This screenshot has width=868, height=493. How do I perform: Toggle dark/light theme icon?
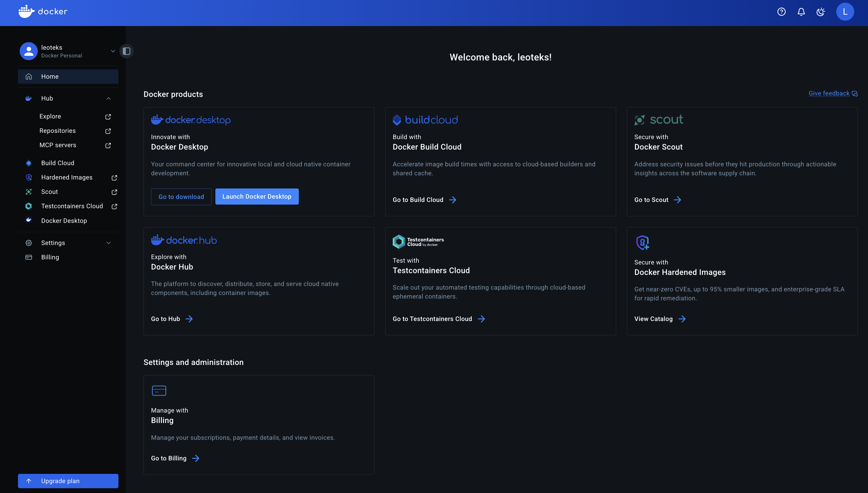pyautogui.click(x=821, y=12)
